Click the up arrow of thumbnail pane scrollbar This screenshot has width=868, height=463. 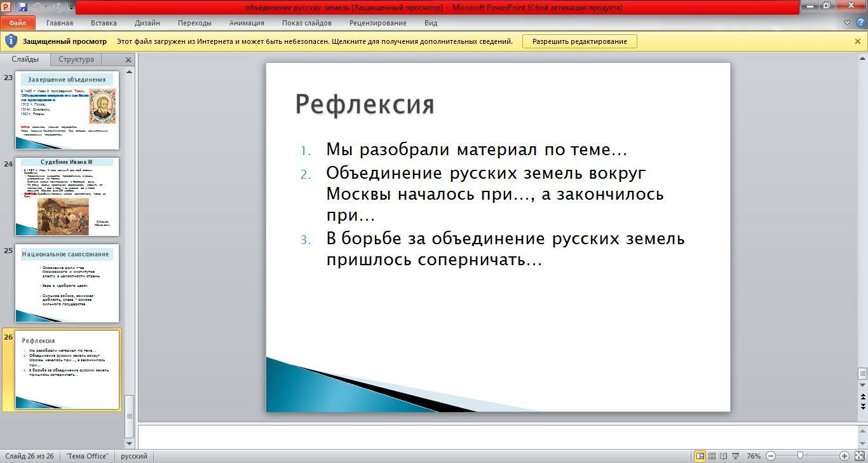130,72
